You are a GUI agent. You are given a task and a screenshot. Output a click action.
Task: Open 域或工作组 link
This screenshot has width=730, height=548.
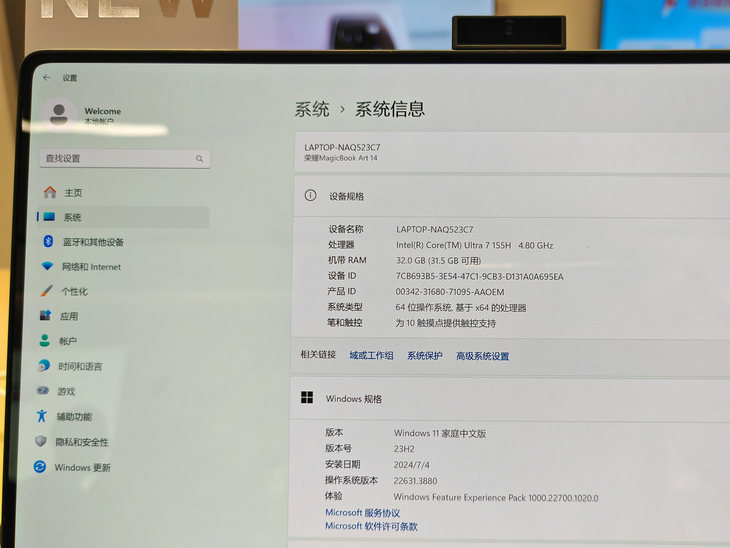coord(371,355)
